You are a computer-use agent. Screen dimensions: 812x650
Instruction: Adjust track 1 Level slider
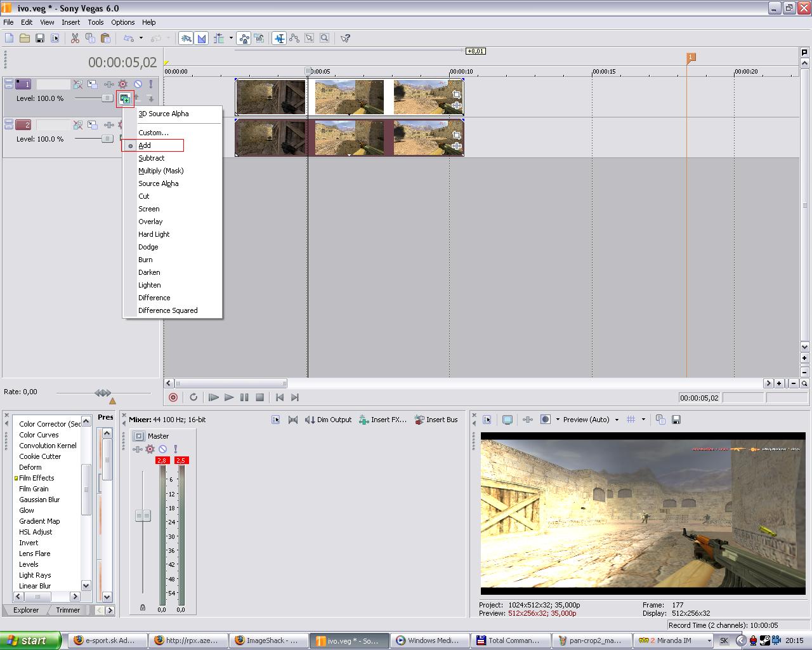click(107, 98)
